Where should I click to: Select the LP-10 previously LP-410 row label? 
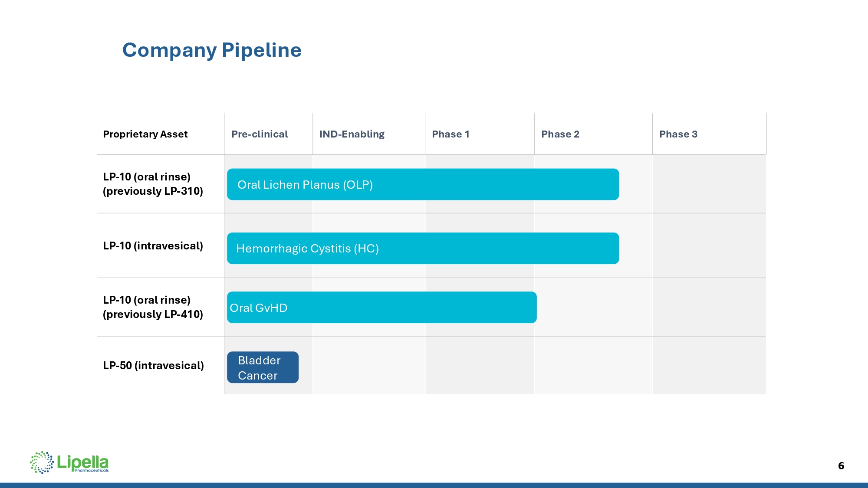coord(153,307)
